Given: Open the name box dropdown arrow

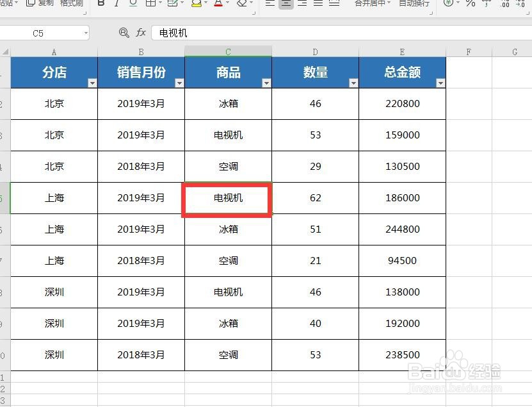Looking at the screenshot, I should (86, 33).
